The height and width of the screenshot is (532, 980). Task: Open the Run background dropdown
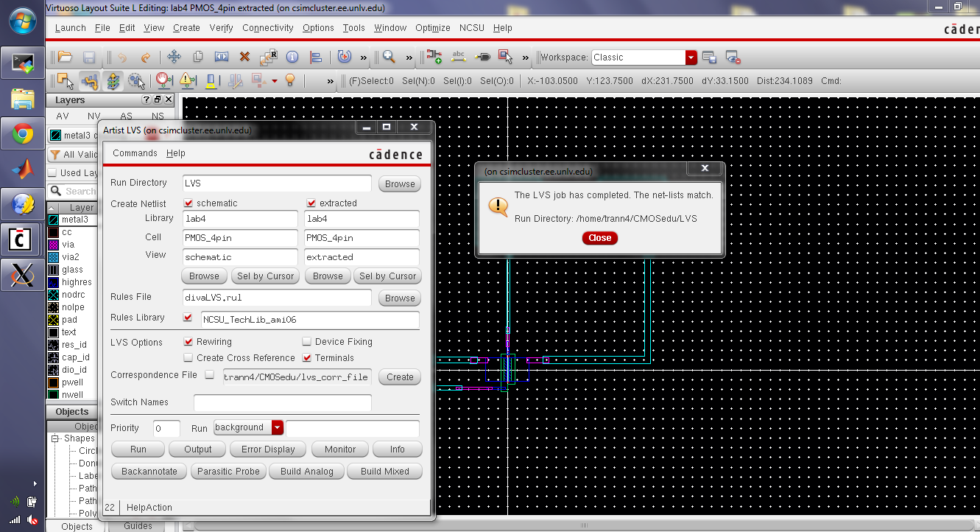(x=278, y=427)
